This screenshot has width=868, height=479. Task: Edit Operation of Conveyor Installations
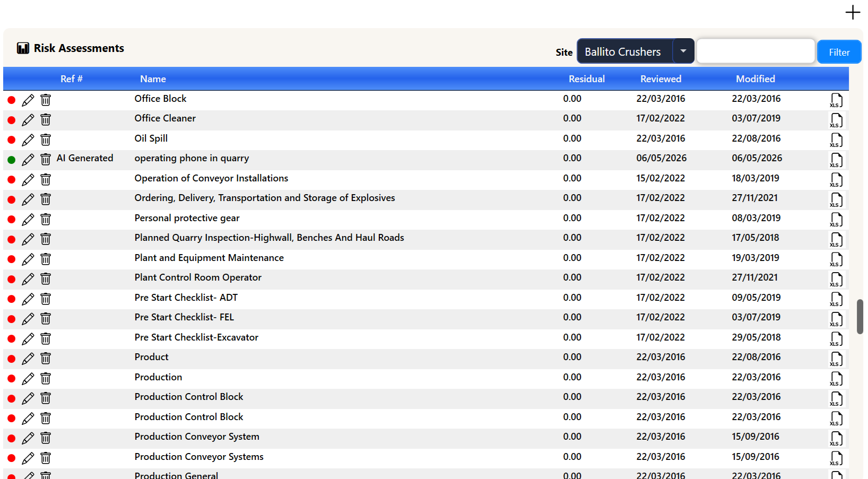[28, 179]
